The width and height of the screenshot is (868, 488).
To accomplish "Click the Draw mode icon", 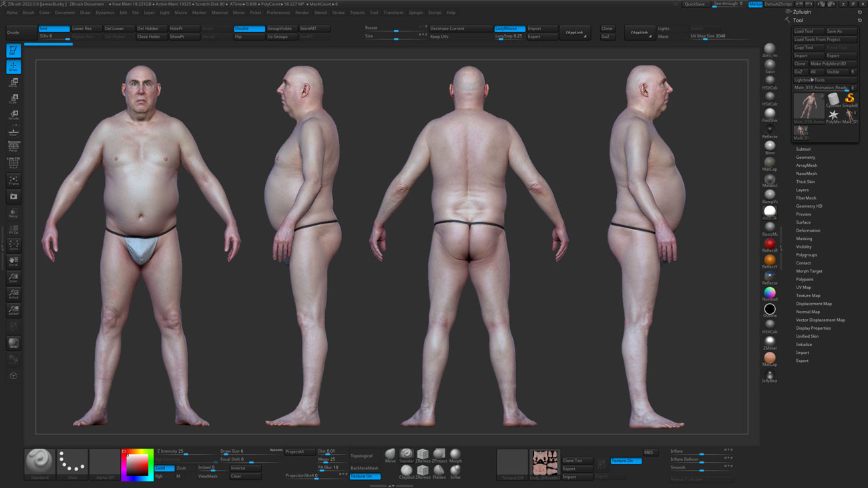I will tap(13, 65).
